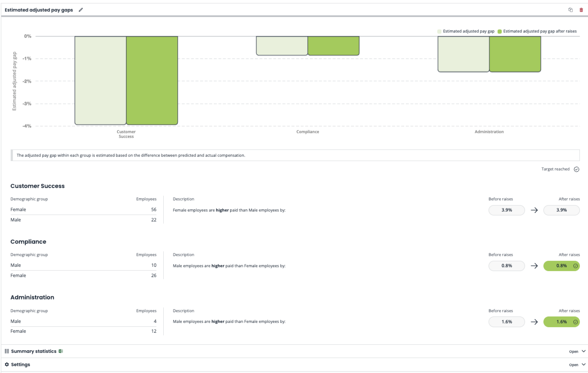Expand Summary statistics with Open chevron
This screenshot has height=373, width=588.
tap(583, 351)
